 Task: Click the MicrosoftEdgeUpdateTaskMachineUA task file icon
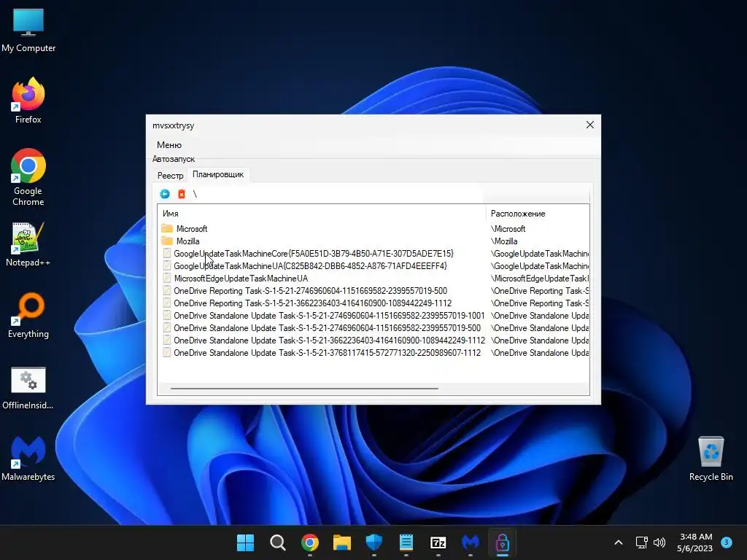point(167,278)
